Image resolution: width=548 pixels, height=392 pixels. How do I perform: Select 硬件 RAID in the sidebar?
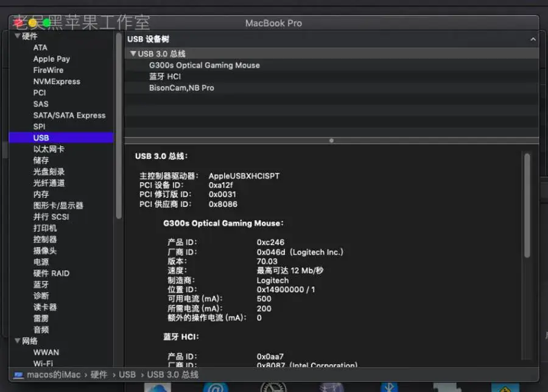point(51,273)
